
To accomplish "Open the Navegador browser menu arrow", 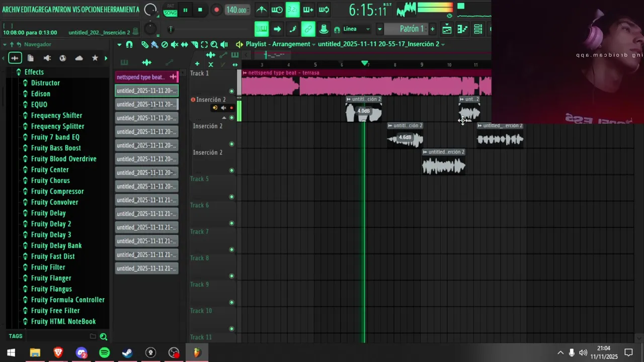I will pos(5,44).
